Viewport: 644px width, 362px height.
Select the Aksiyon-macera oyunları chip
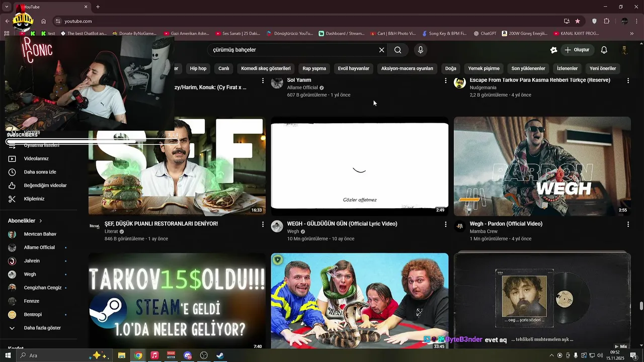(407, 68)
